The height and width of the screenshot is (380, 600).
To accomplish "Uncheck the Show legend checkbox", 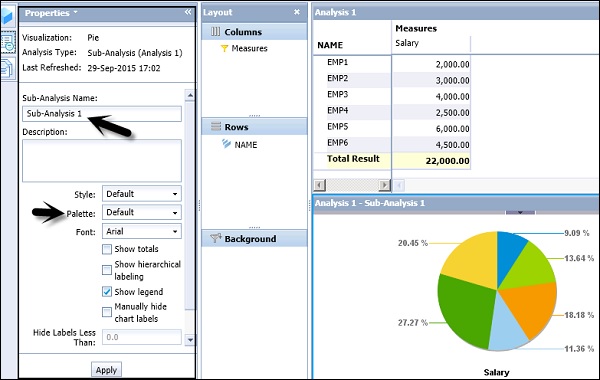I will (107, 292).
